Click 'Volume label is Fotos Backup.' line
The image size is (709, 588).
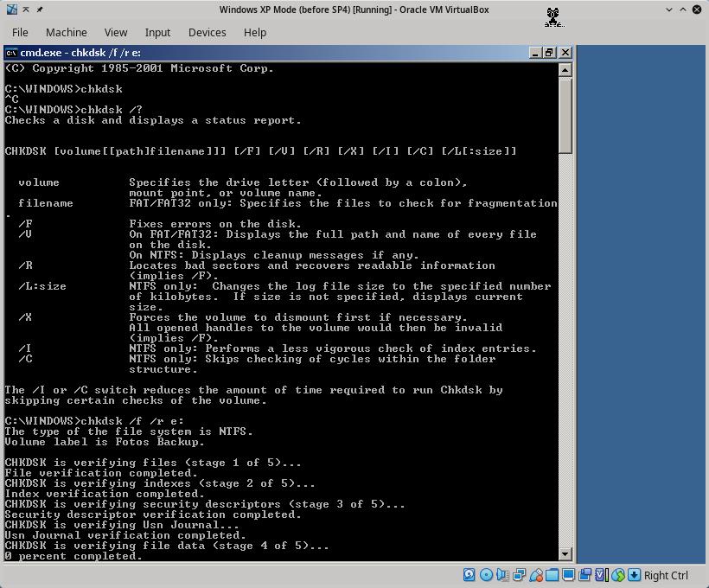[105, 442]
